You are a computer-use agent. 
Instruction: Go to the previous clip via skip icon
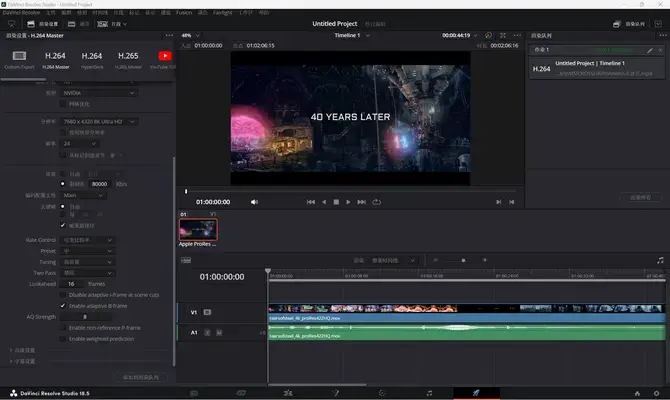pos(511,202)
